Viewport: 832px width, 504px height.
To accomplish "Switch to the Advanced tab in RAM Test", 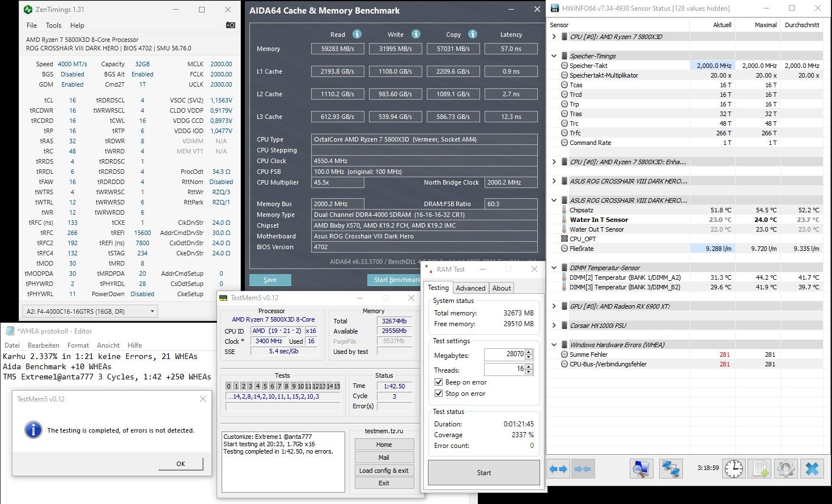I will click(470, 288).
